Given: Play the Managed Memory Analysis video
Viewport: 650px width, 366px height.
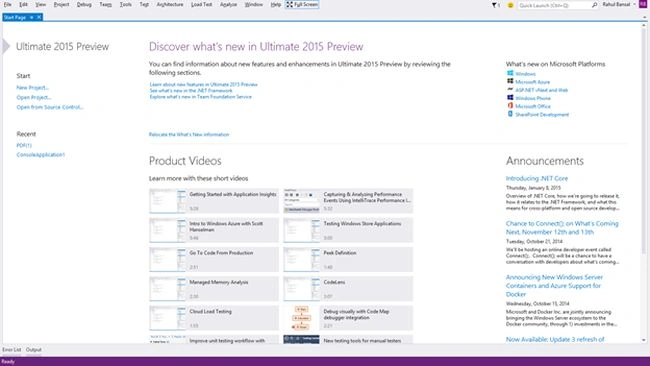Looking at the screenshot, I should click(214, 288).
